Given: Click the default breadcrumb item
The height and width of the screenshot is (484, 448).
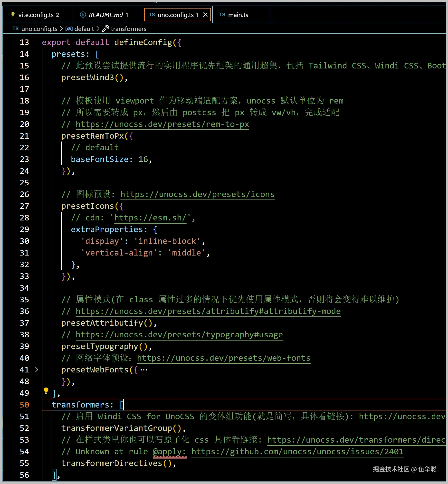Looking at the screenshot, I should 84,29.
